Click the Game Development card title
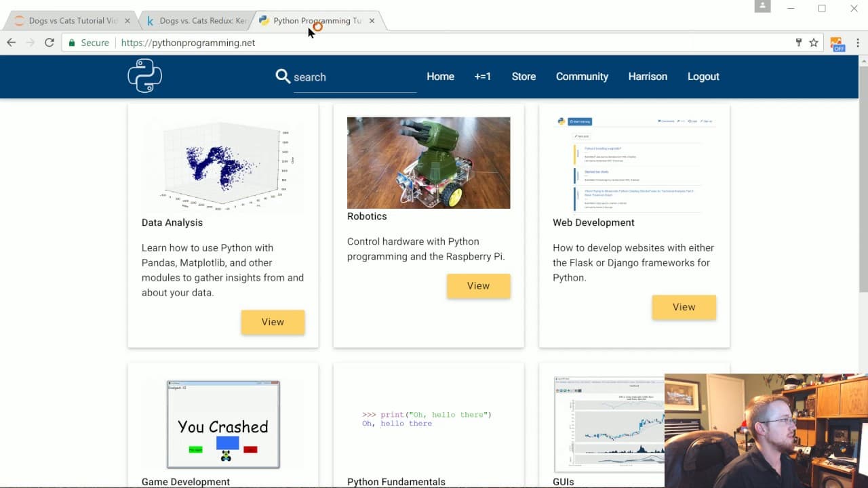This screenshot has height=488, width=868. (186, 482)
